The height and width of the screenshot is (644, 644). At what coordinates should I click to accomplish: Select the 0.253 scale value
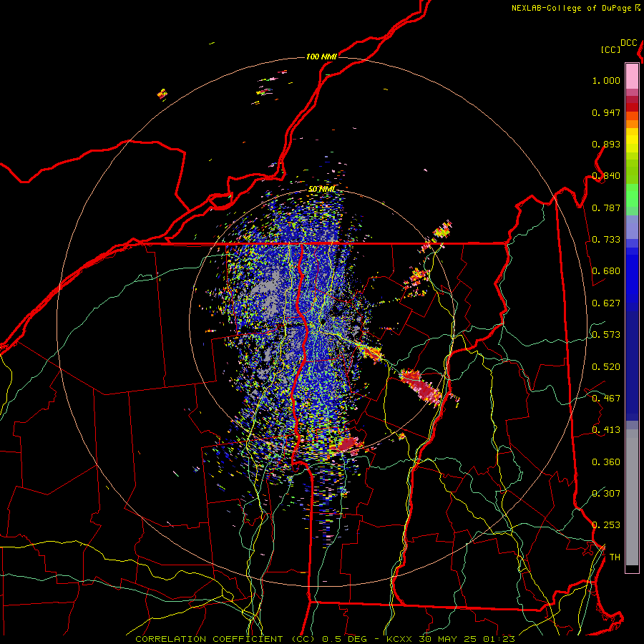[x=606, y=525]
